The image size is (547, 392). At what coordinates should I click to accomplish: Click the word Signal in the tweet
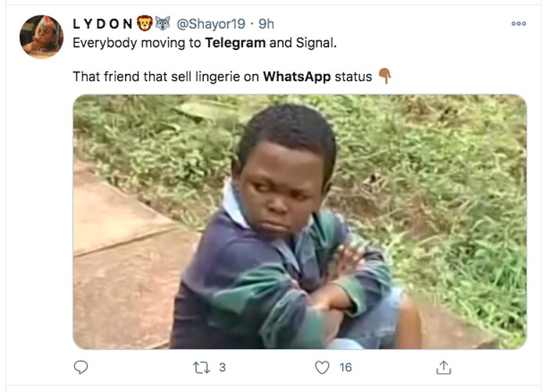tap(316, 42)
